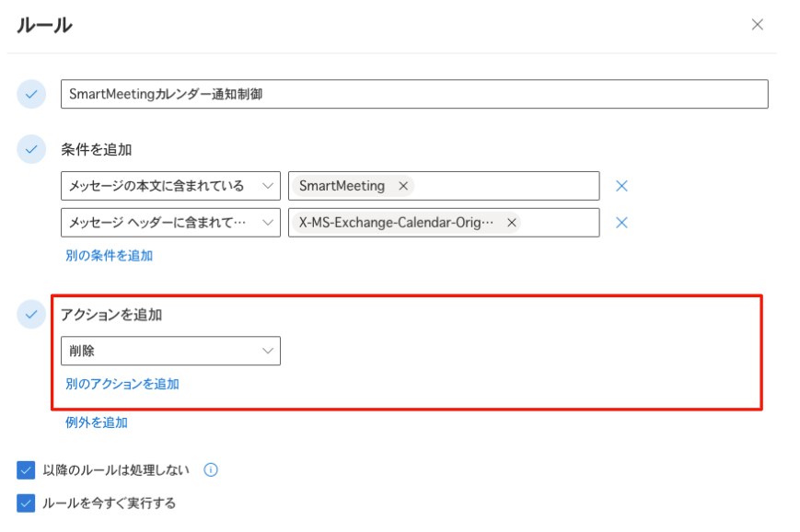This screenshot has width=800, height=532.
Task: Expand the 削除 action dropdown
Action: point(170,351)
